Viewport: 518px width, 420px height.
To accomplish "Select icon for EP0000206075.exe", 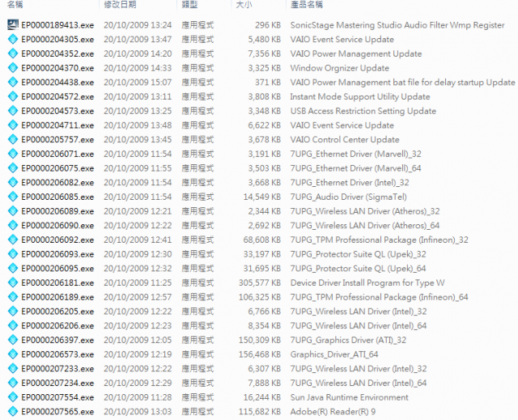I will point(13,168).
